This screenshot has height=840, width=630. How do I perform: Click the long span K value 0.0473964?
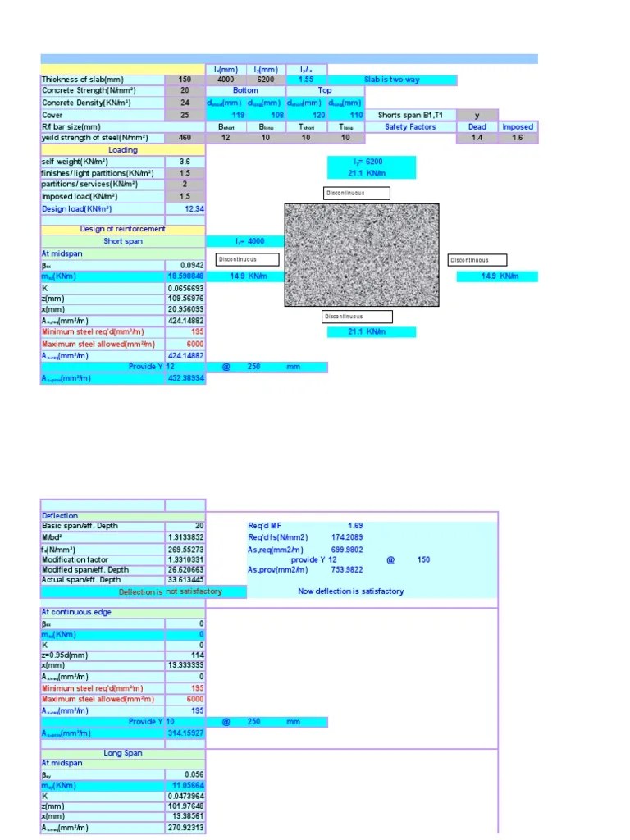coord(185,797)
